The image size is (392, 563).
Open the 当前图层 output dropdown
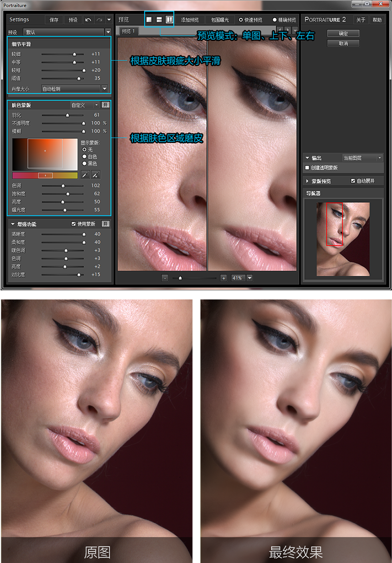point(363,157)
